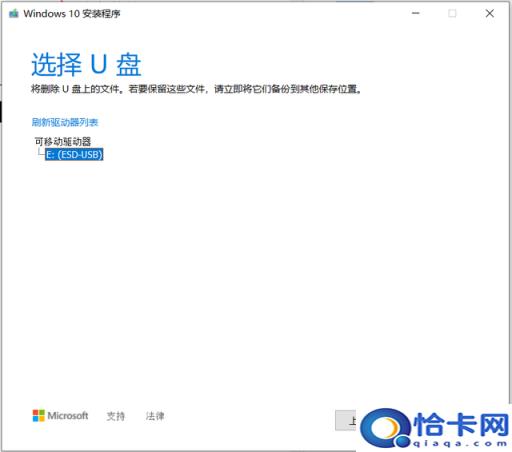
Task: Click the warning text about deleting files
Action: click(196, 89)
